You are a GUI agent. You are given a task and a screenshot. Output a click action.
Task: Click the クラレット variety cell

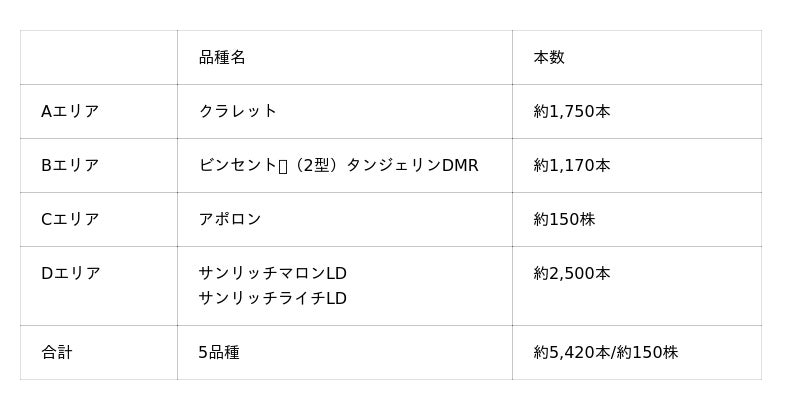point(344,112)
